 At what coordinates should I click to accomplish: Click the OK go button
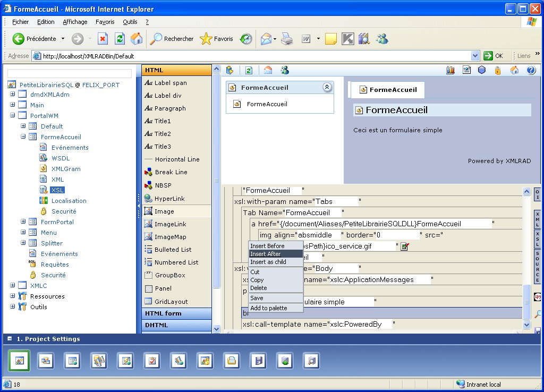click(494, 56)
